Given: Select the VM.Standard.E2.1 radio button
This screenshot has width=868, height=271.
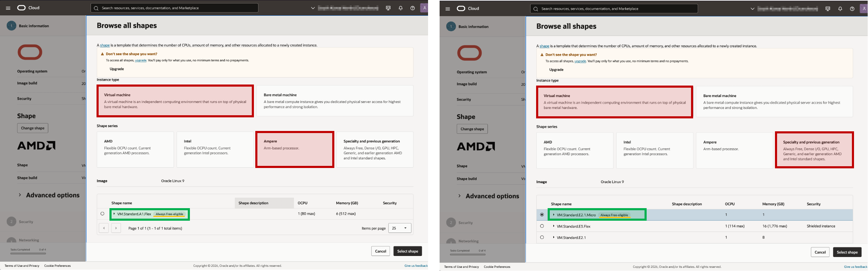Looking at the screenshot, I should [x=542, y=237].
